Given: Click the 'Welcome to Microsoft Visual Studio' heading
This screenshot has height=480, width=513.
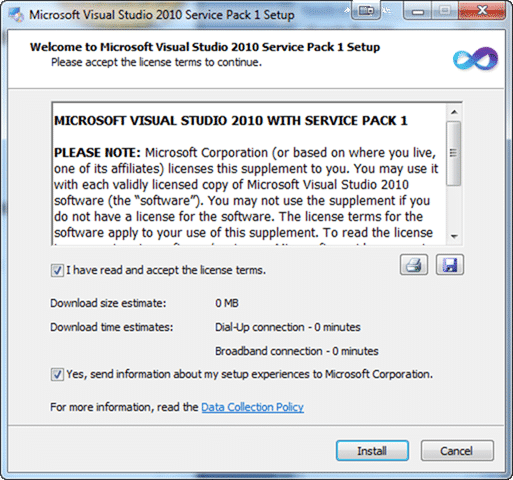Looking at the screenshot, I should (205, 47).
